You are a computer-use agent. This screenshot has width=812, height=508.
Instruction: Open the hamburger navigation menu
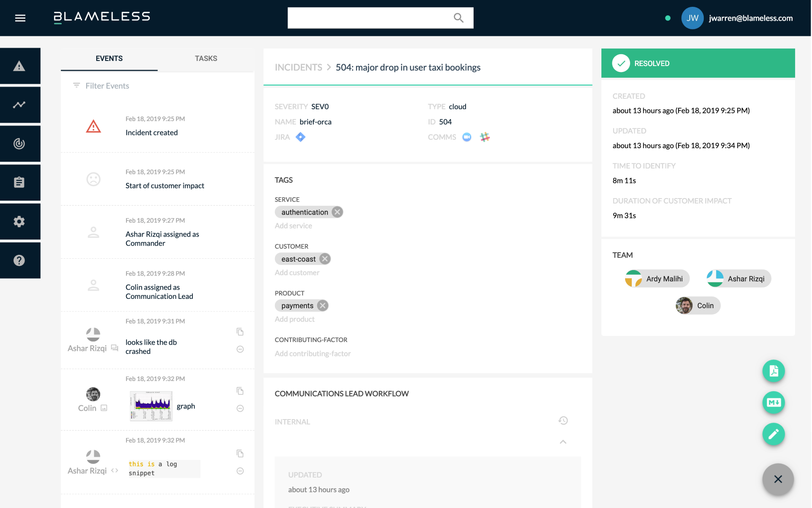[20, 18]
